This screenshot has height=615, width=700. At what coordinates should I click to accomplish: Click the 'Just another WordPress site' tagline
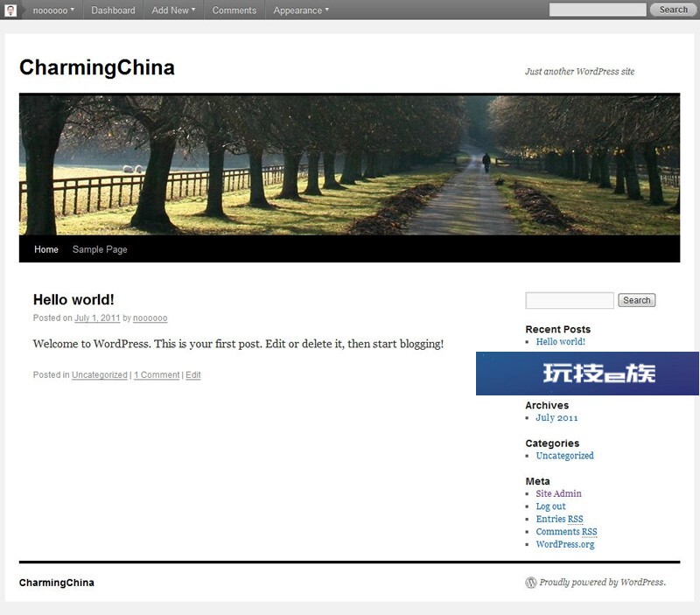click(579, 72)
